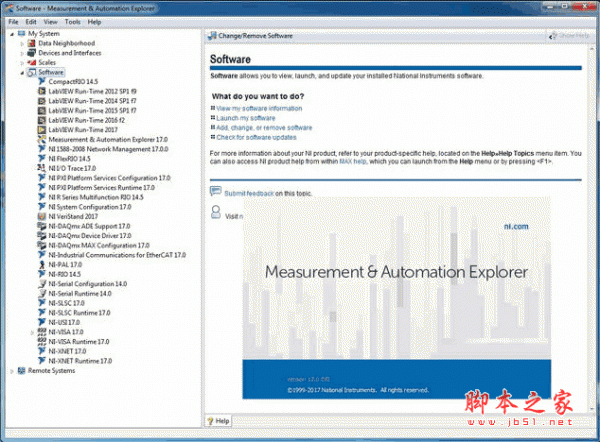The image size is (600, 442).
Task: Click the Software folder icon in tree
Action: 32,72
